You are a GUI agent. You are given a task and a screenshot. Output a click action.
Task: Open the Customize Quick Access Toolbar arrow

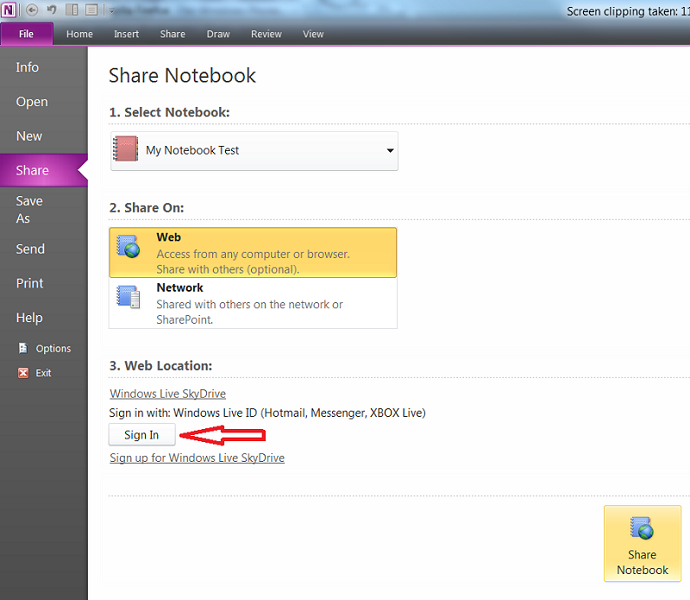click(x=111, y=11)
